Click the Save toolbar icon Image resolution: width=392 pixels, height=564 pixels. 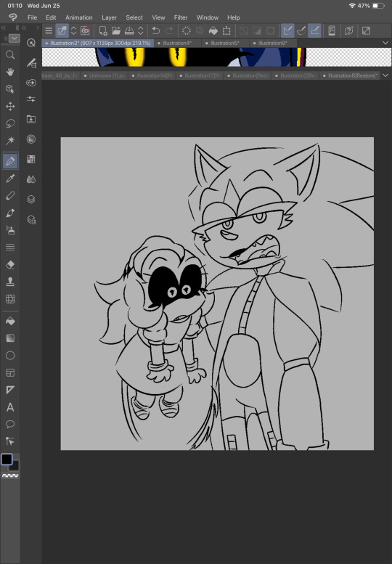point(129,31)
